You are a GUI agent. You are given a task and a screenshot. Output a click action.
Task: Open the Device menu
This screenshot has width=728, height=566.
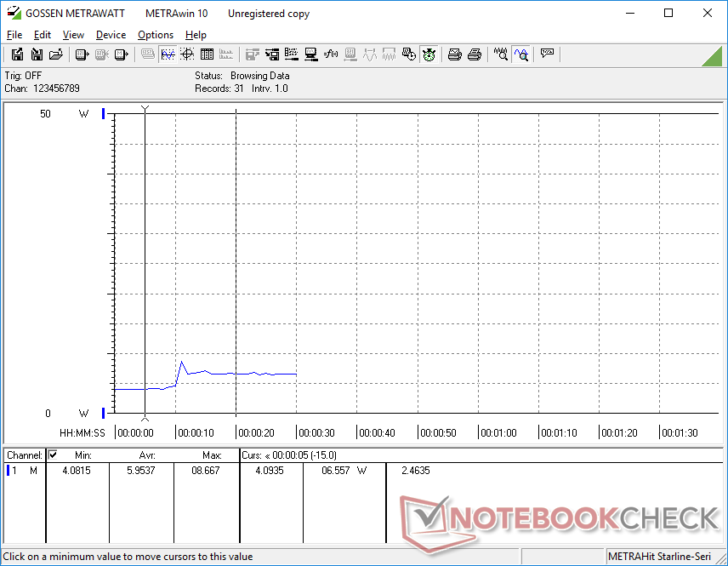(x=111, y=35)
